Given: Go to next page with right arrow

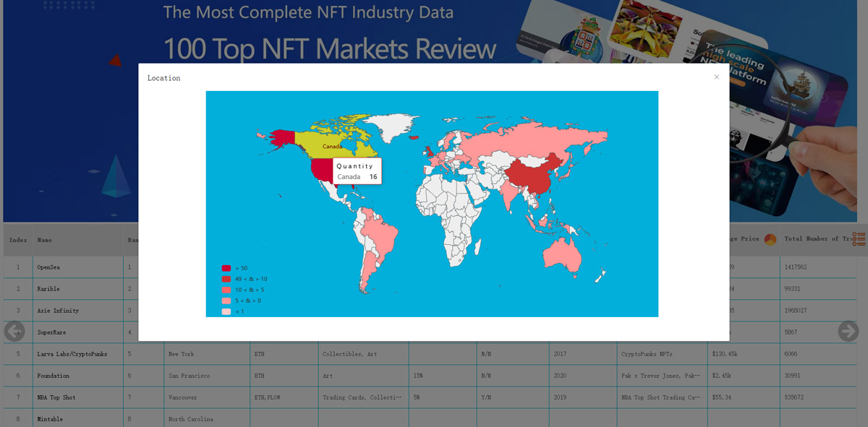Looking at the screenshot, I should (848, 331).
